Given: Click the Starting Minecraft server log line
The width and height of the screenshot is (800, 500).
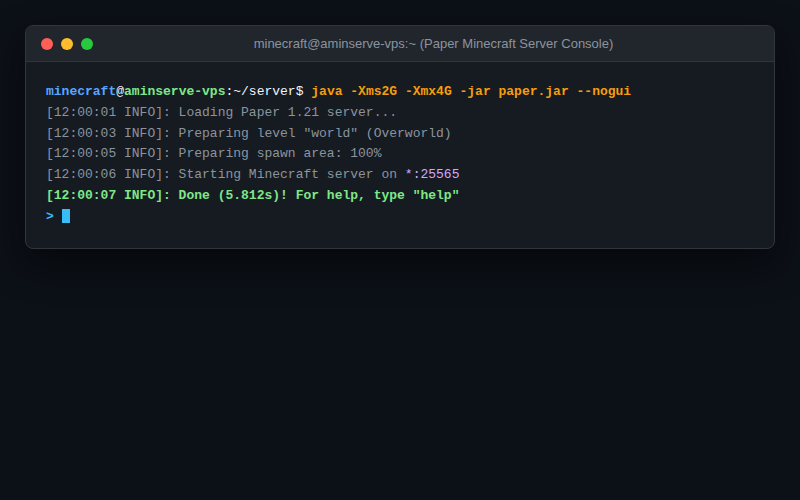Looking at the screenshot, I should (x=253, y=174).
